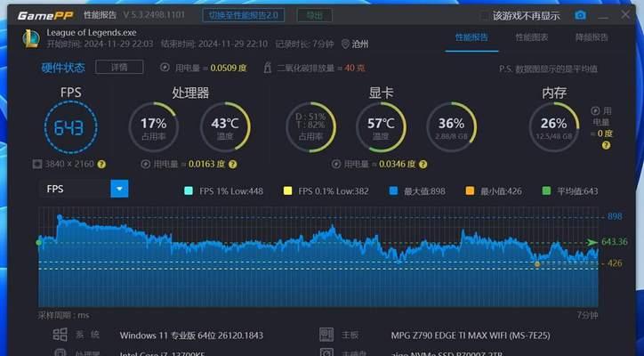Click the carbon dioxide emission icon

point(268,68)
